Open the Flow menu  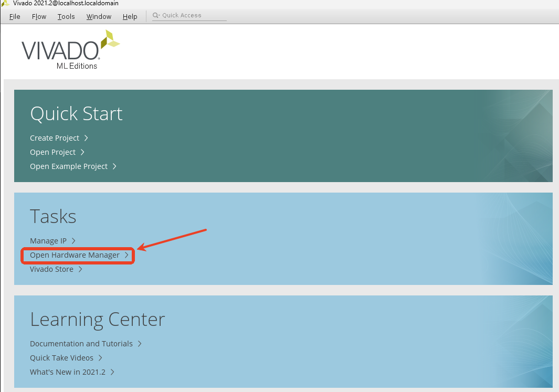click(x=39, y=16)
